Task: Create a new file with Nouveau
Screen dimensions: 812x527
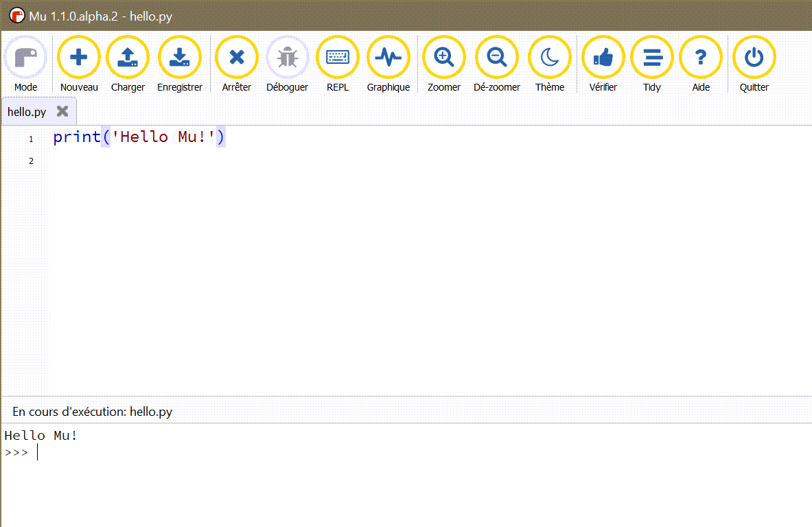Action: pos(79,65)
